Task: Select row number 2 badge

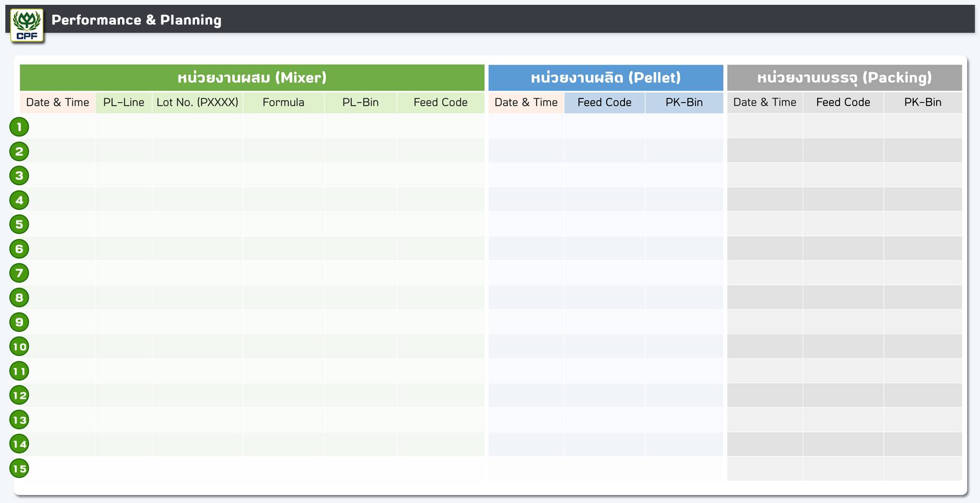Action: [x=19, y=151]
